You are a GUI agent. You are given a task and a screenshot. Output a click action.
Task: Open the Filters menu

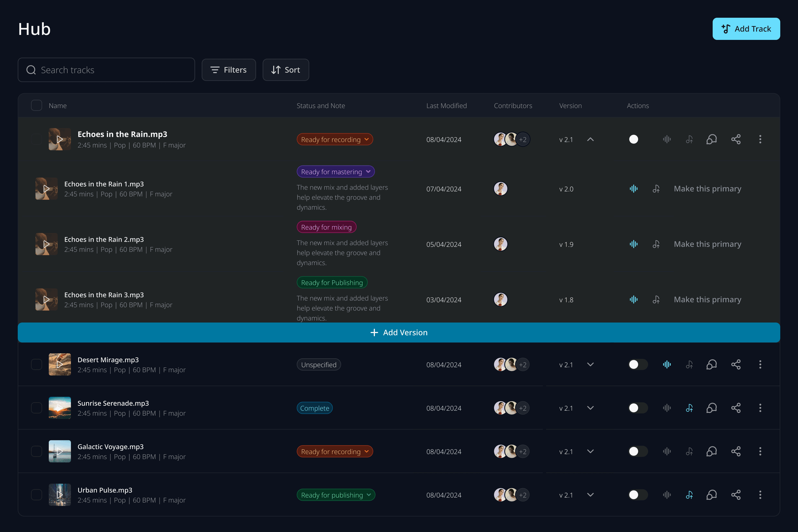(x=229, y=70)
